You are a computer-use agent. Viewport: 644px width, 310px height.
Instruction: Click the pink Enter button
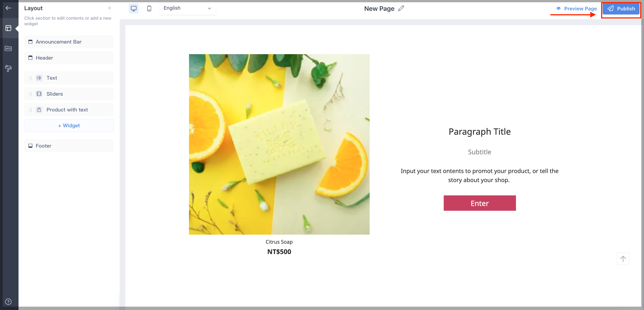(x=480, y=203)
